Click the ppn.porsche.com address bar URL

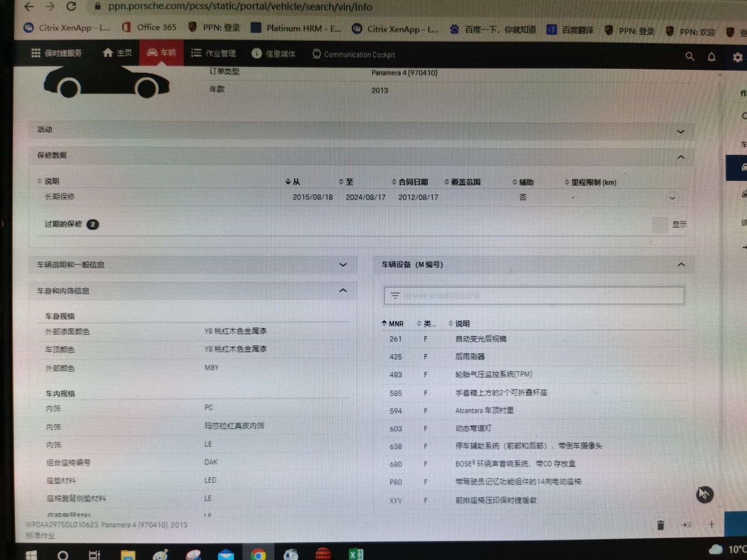(240, 6)
